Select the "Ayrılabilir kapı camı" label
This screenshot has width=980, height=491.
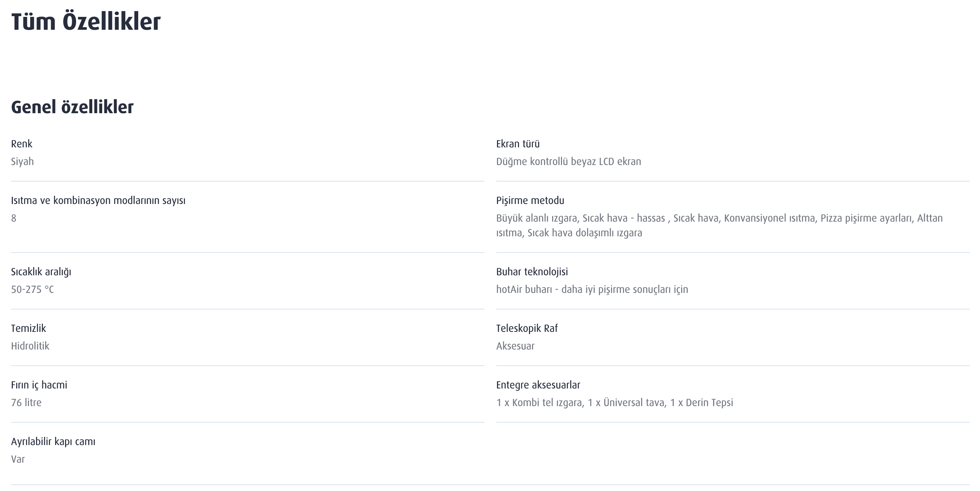[x=53, y=441]
